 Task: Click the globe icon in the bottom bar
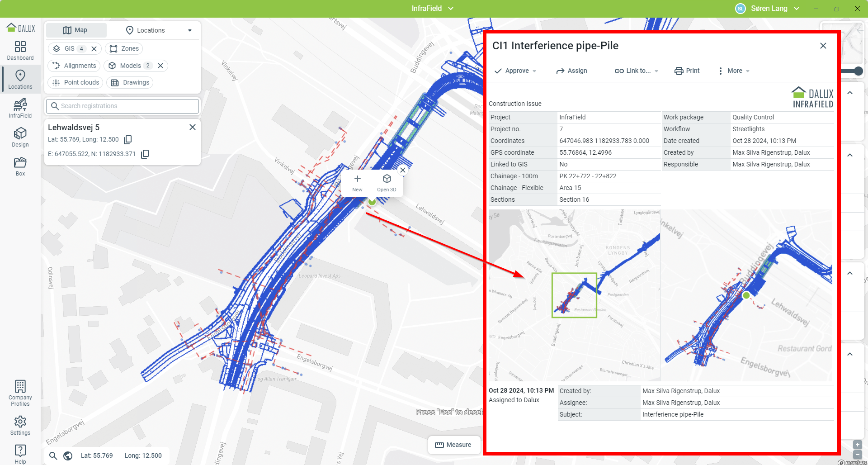tap(68, 456)
